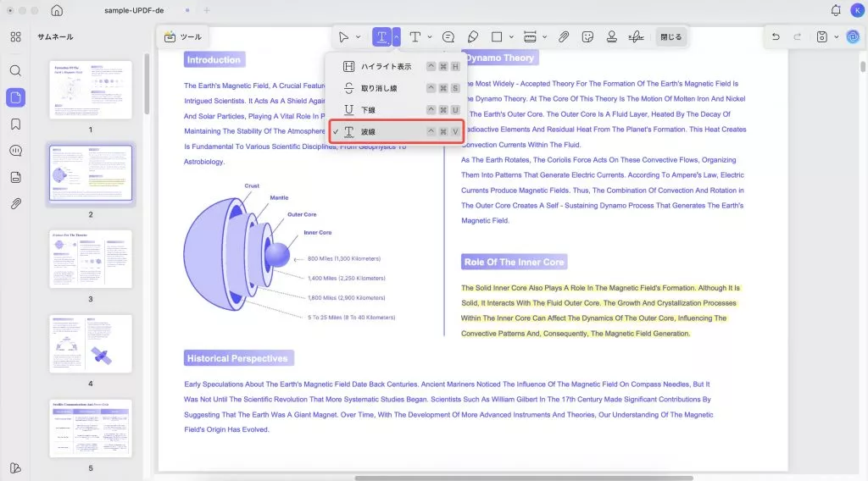
Task: Select the rectangle shape tool
Action: [497, 37]
